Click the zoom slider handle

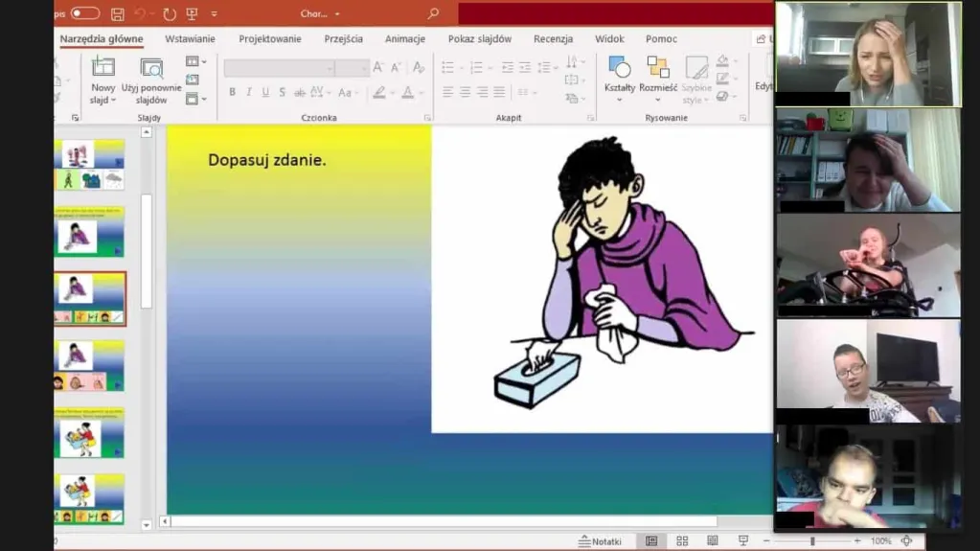(812, 541)
